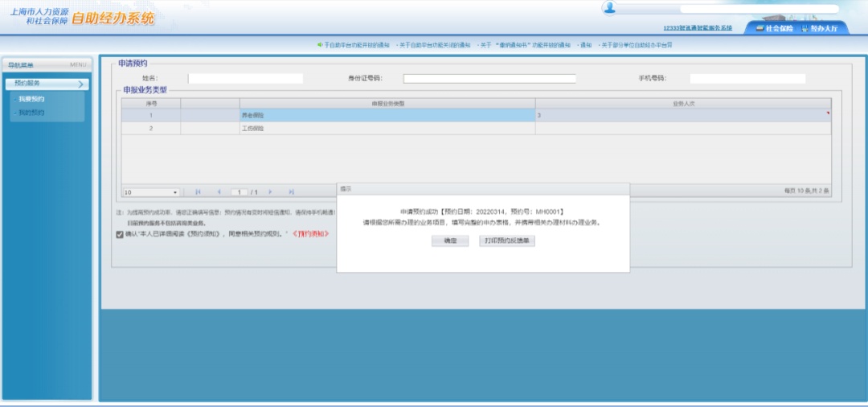868x407 pixels.
Task: Click the green speaker notice icon
Action: tap(320, 45)
